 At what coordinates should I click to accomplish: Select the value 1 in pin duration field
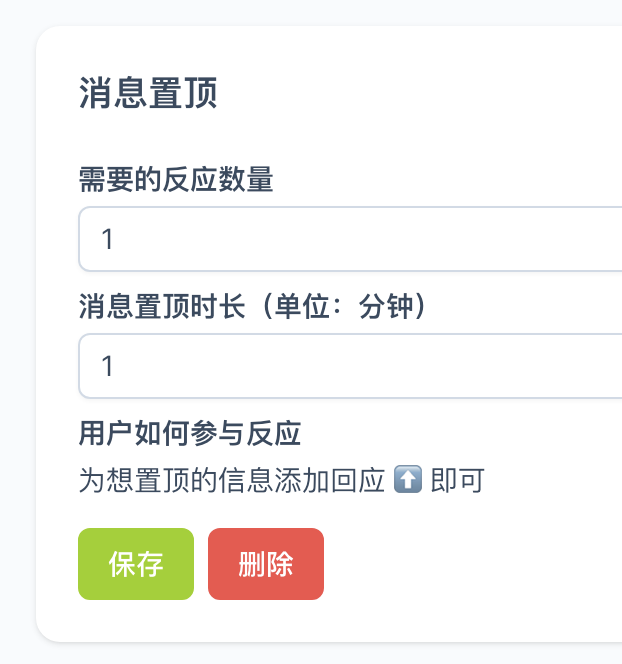tap(108, 366)
